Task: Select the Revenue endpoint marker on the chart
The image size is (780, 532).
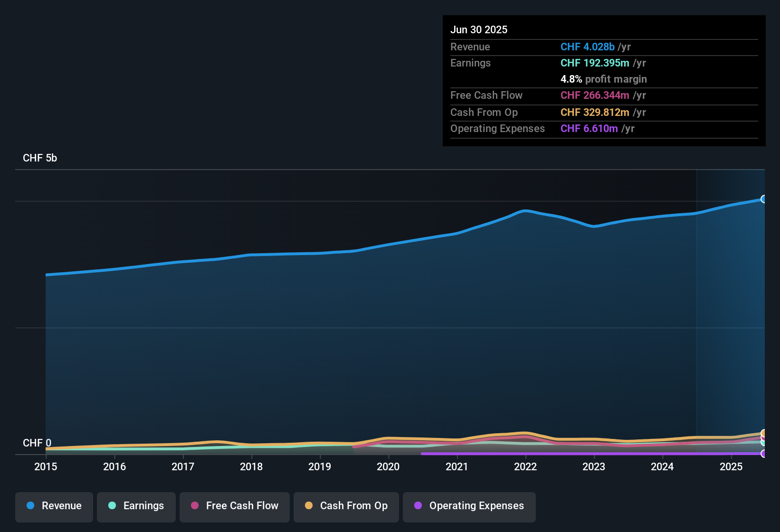Action: point(764,199)
